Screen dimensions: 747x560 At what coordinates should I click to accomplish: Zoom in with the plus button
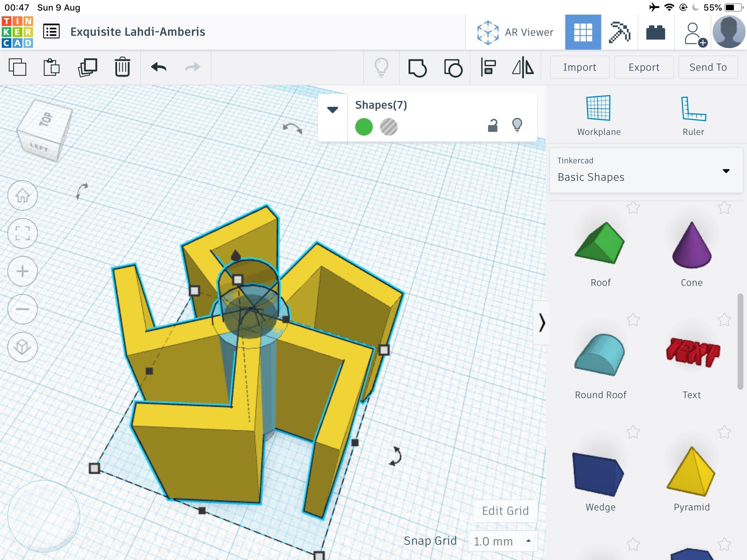[x=23, y=271]
